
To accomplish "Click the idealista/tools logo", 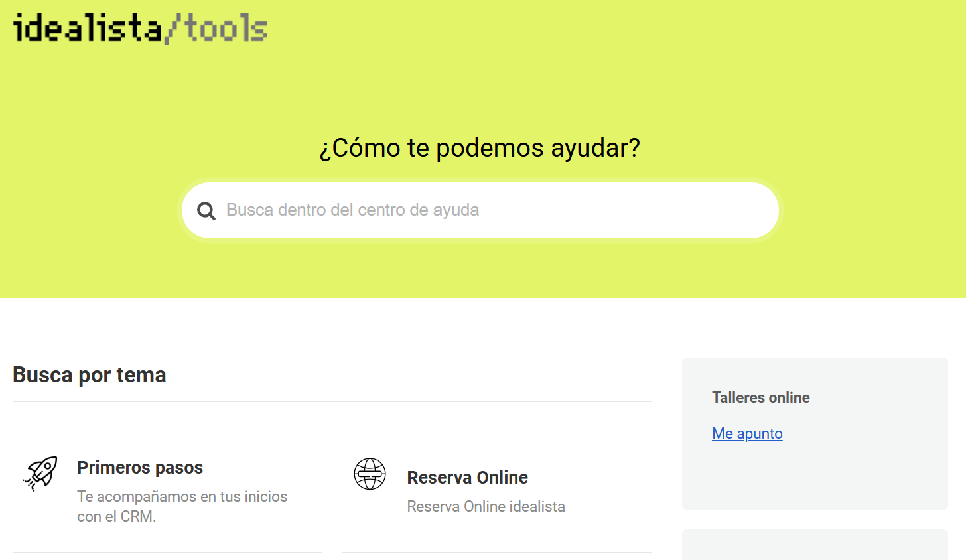I will click(140, 29).
